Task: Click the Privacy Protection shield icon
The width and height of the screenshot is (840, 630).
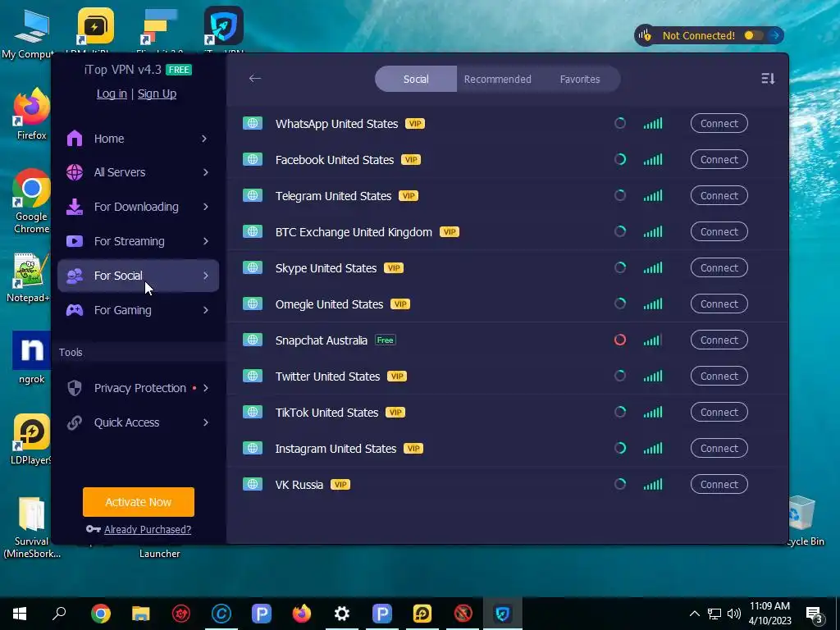Action: pos(75,388)
